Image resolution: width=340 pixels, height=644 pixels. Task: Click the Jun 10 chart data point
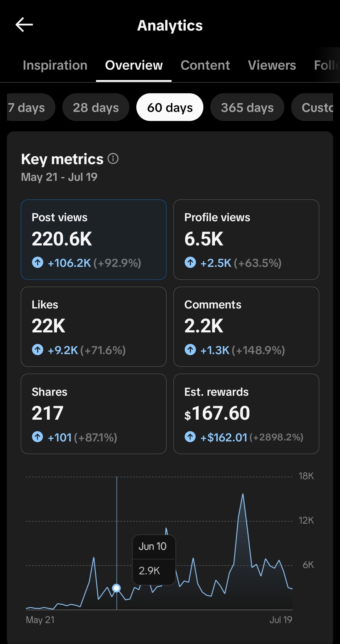tap(116, 588)
